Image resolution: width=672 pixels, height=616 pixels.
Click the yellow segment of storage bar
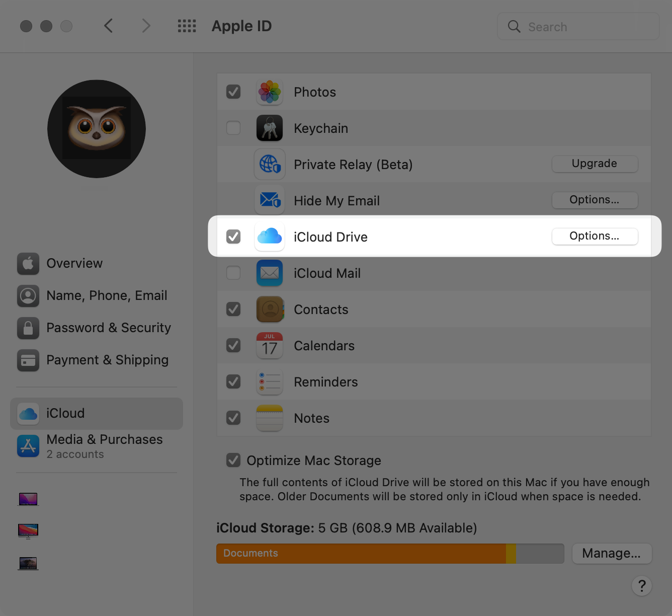click(x=511, y=554)
